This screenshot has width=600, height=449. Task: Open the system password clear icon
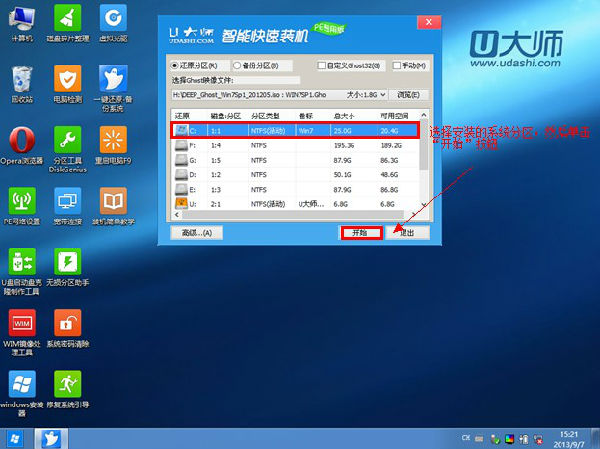tap(68, 328)
